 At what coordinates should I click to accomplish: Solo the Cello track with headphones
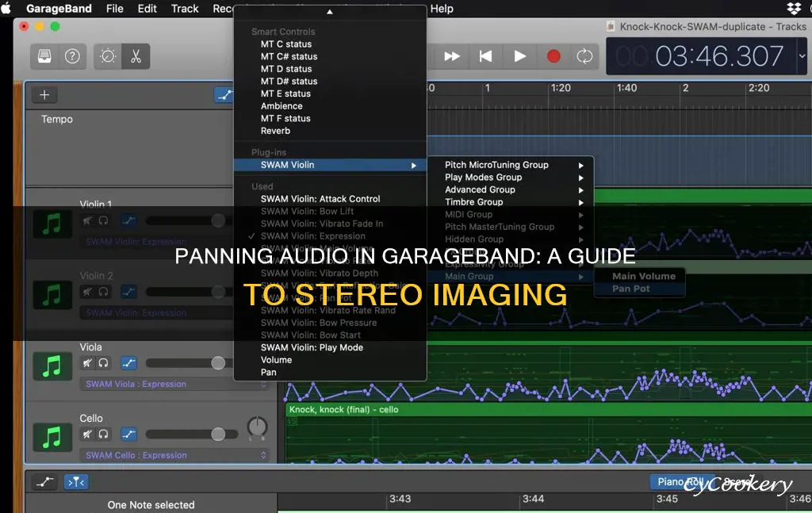pos(104,434)
